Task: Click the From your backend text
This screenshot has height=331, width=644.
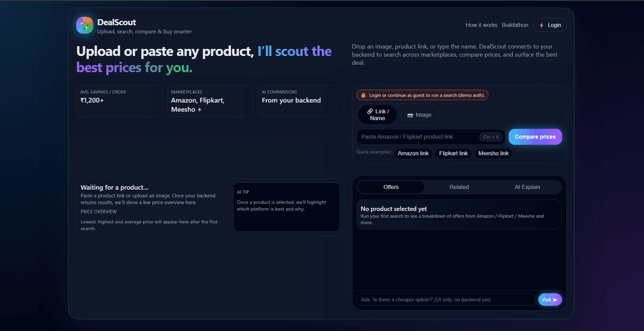Action: pos(291,100)
